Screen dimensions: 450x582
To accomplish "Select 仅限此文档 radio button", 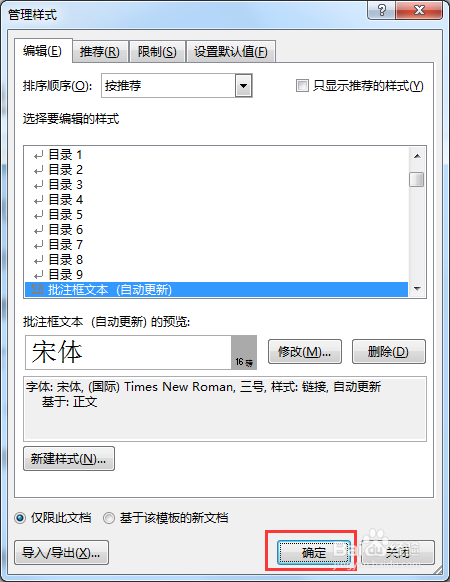I will point(20,518).
